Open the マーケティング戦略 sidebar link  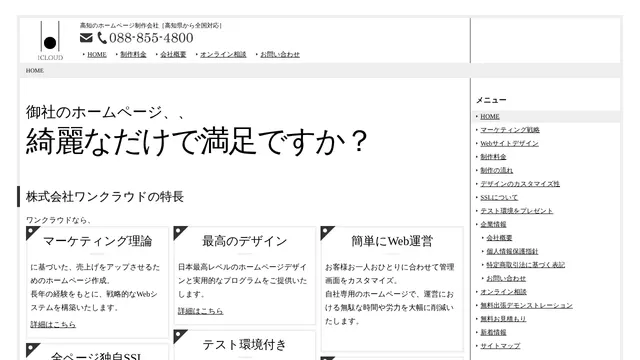pos(510,130)
